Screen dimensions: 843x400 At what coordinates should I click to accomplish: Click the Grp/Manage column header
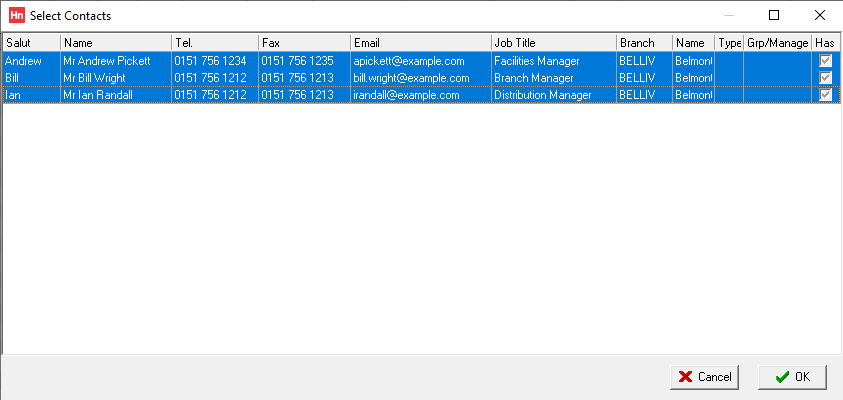pyautogui.click(x=777, y=43)
